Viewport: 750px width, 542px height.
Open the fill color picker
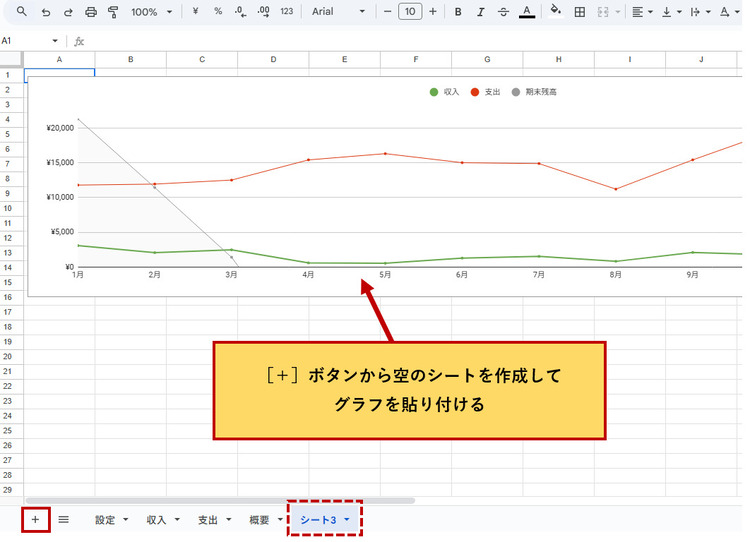[x=555, y=11]
